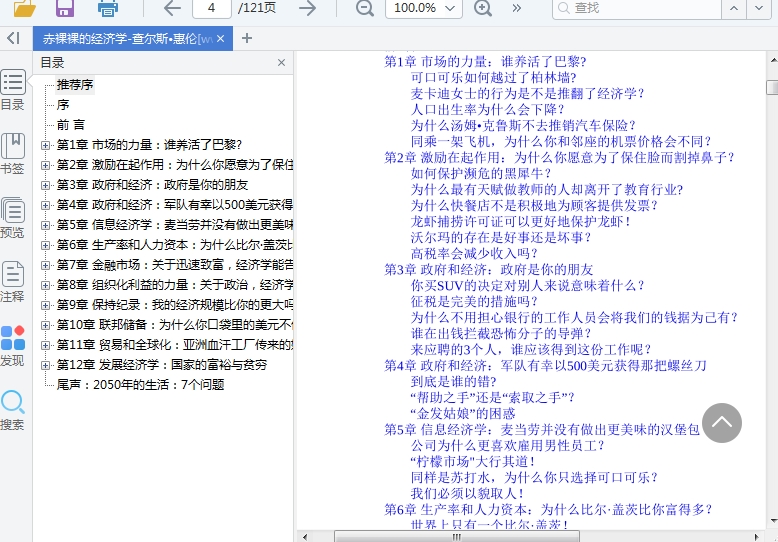The height and width of the screenshot is (542, 778).
Task: Save document using the floppy disk icon
Action: coord(65,8)
